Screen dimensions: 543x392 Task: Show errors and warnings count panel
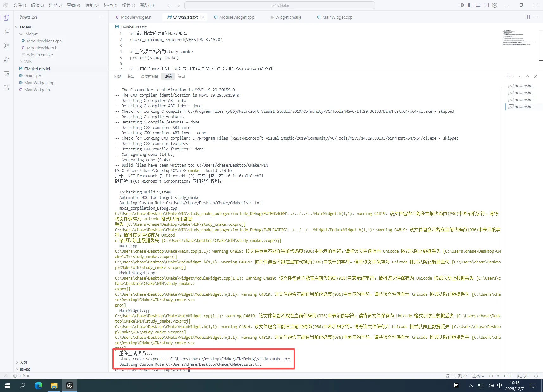21,376
